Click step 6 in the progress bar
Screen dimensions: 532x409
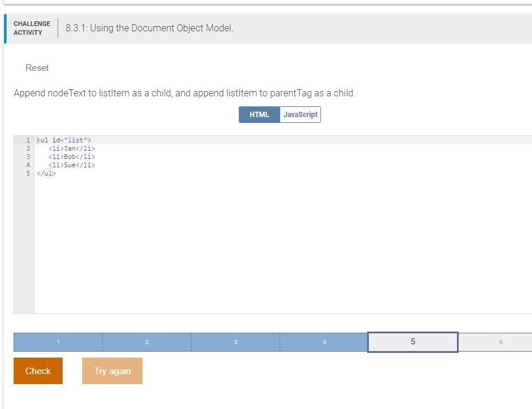point(501,342)
